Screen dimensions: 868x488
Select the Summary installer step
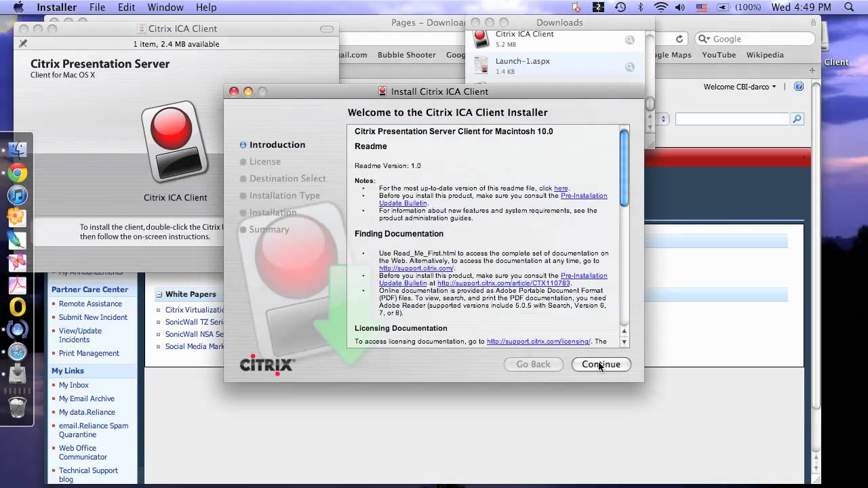[x=269, y=229]
